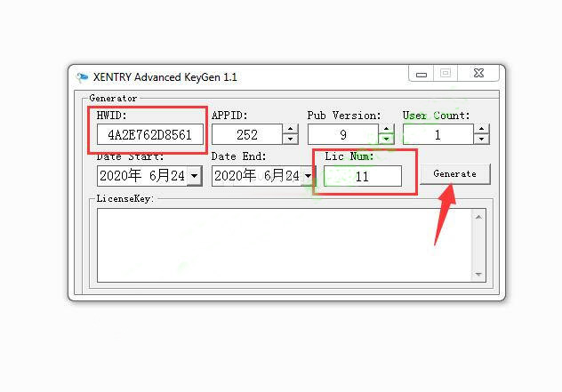Click the HWID label text
Screen dimensions: 562x392
tap(111, 116)
